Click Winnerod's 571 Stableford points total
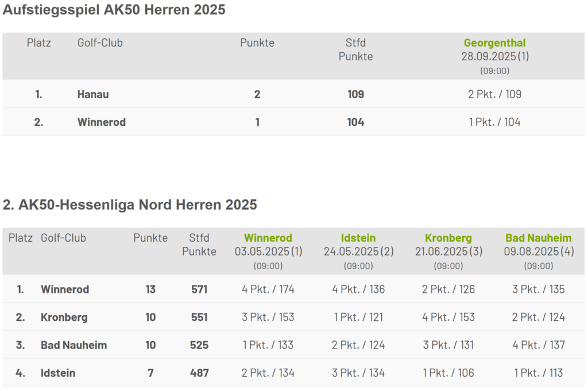Image resolution: width=588 pixels, height=391 pixels. point(199,289)
